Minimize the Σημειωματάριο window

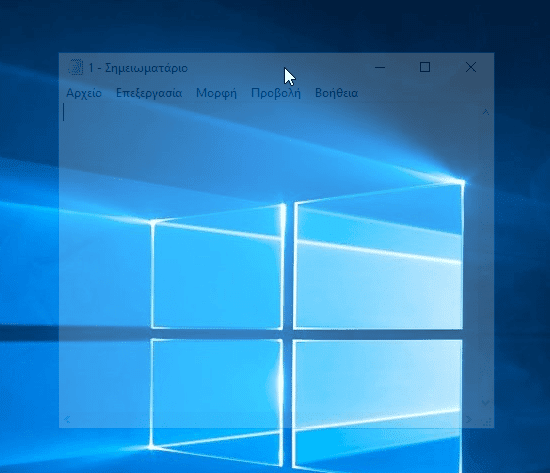pos(380,67)
